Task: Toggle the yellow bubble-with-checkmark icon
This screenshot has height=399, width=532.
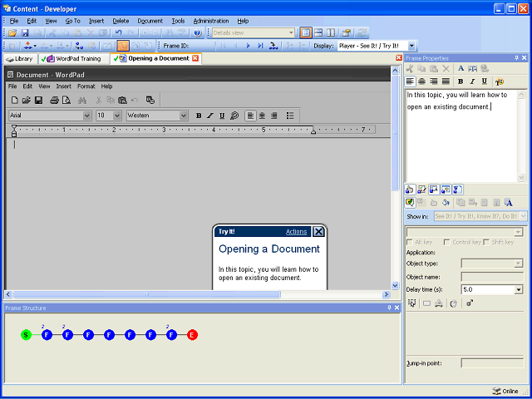Action: pyautogui.click(x=410, y=203)
